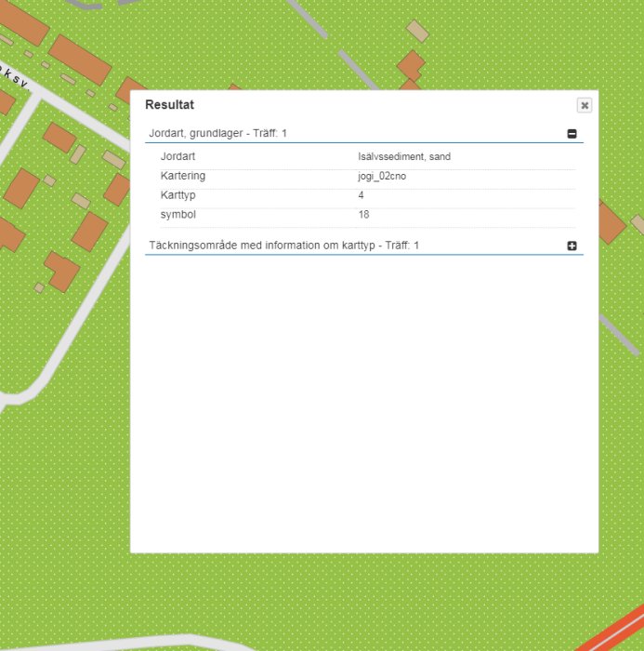Screen dimensions: 644x651
Task: Click the Karttyp value 4
Action: pyautogui.click(x=361, y=195)
